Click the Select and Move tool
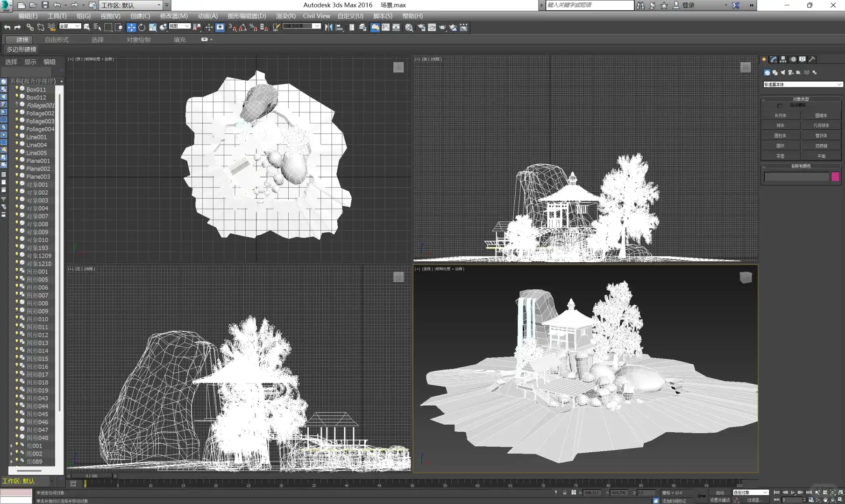845x504 pixels. [131, 28]
